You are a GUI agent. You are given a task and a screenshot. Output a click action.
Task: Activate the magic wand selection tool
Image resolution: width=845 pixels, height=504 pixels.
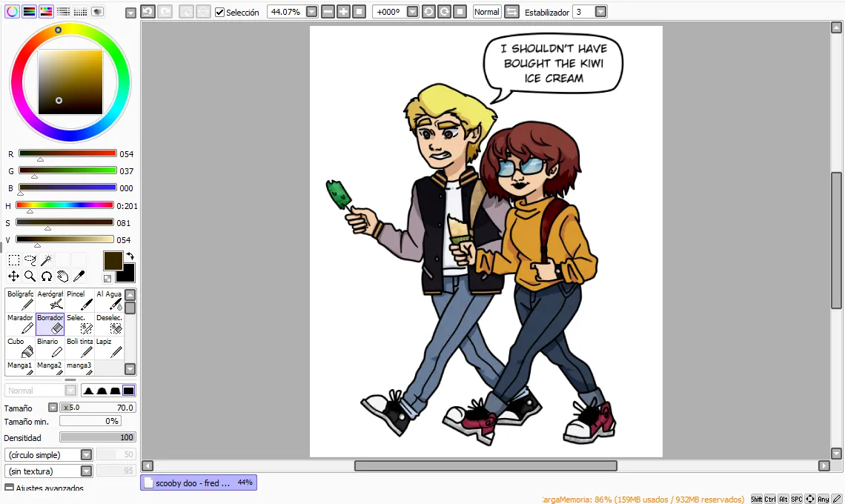coord(47,260)
